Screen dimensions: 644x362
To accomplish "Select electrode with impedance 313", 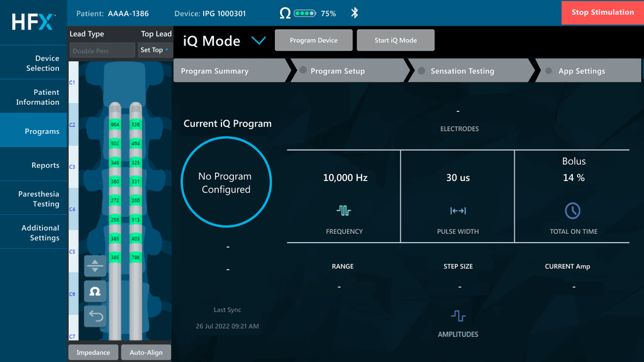I will pyautogui.click(x=136, y=219).
